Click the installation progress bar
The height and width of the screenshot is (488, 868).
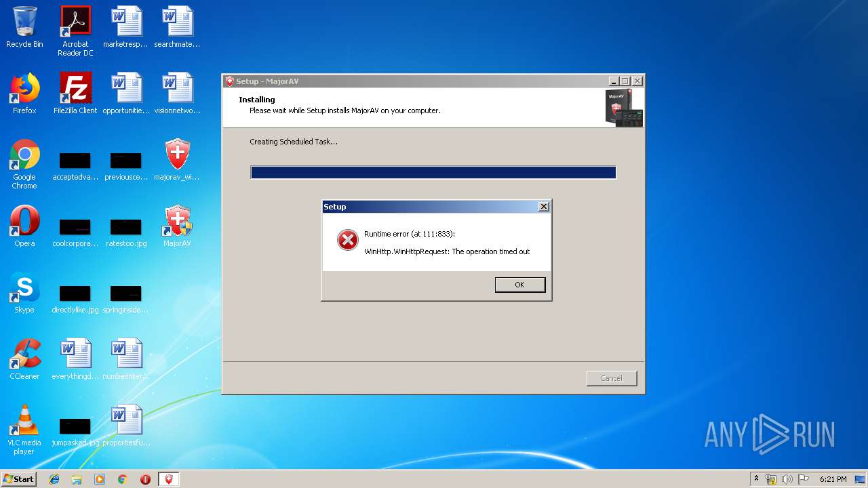[x=433, y=173]
